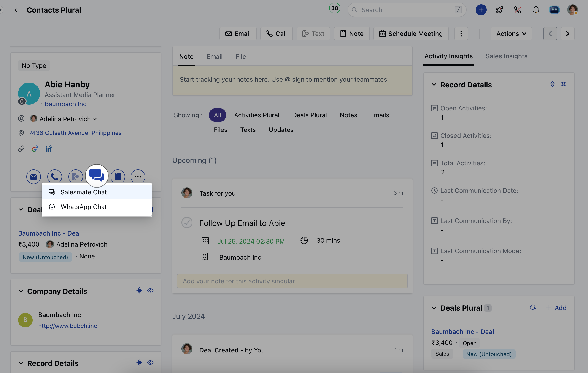
Task: Select the disabled-phone icon in top bar
Action: 518,10
